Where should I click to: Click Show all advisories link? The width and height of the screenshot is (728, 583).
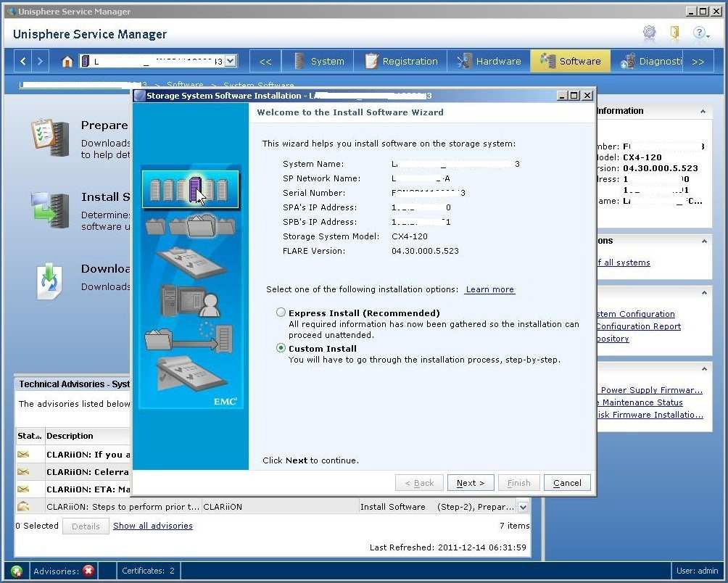tap(153, 526)
